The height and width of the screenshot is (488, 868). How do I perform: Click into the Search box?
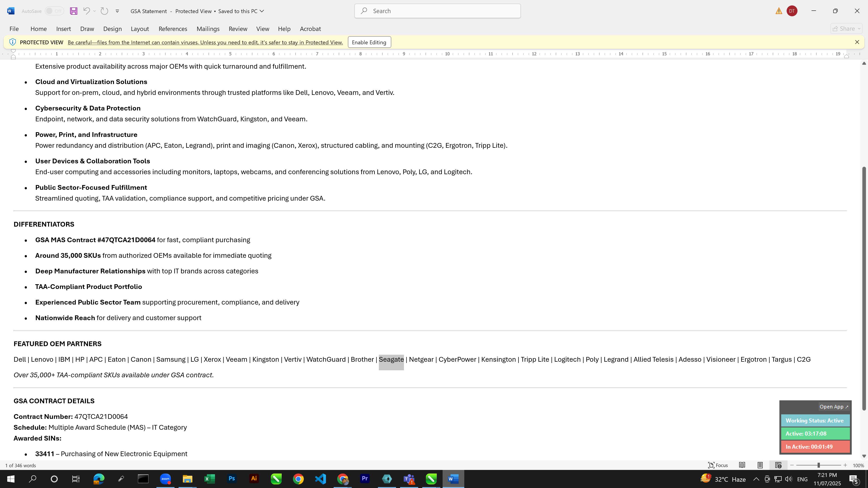(437, 11)
